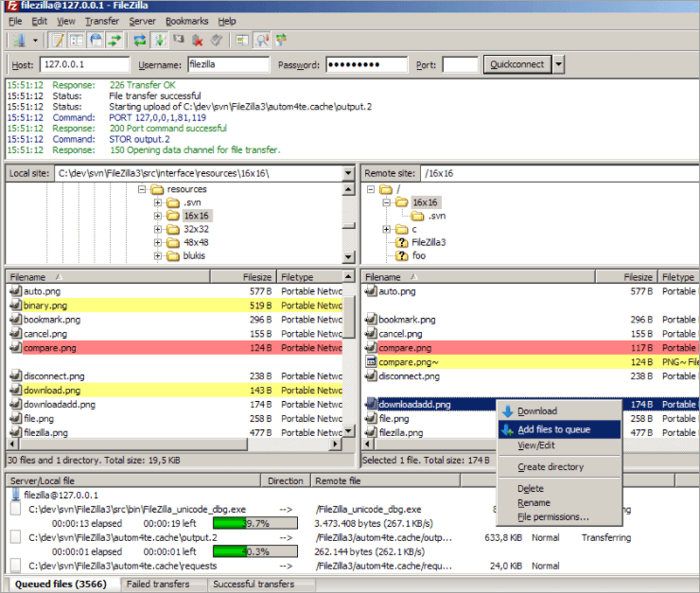This screenshot has height=593, width=700.
Task: Open the File menu
Action: 15,21
